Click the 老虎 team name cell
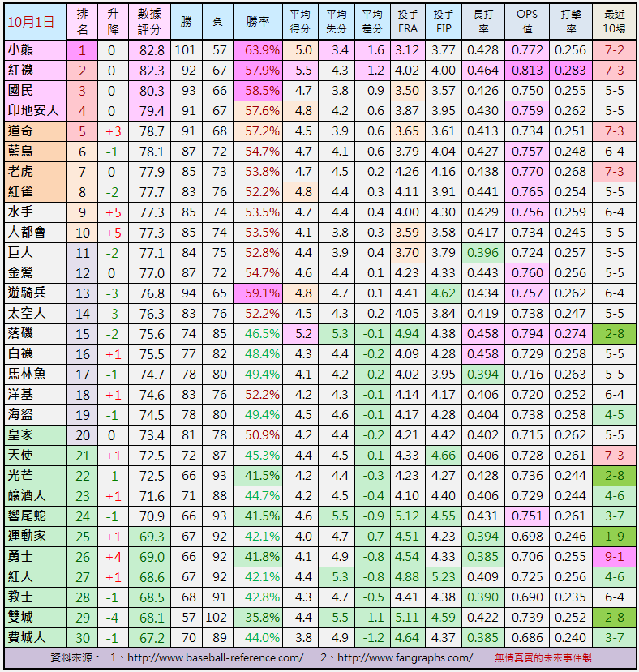Image resolution: width=639 pixels, height=672 pixels. pos(36,172)
